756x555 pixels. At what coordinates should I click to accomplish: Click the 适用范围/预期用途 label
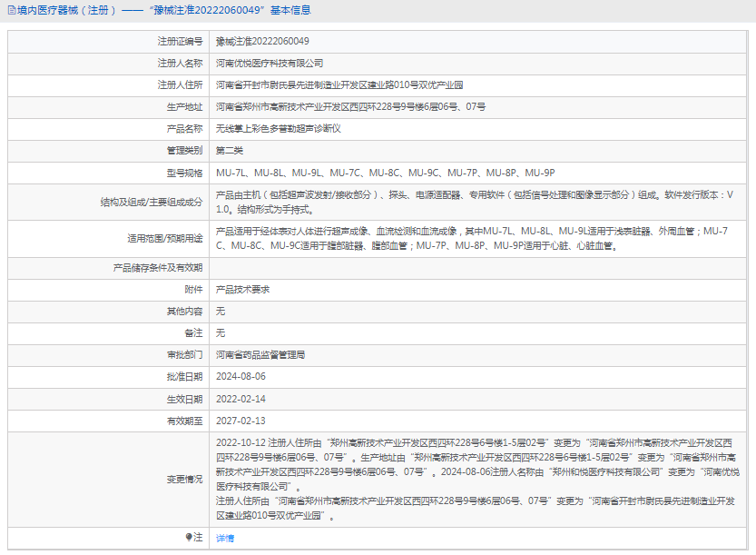click(x=165, y=238)
